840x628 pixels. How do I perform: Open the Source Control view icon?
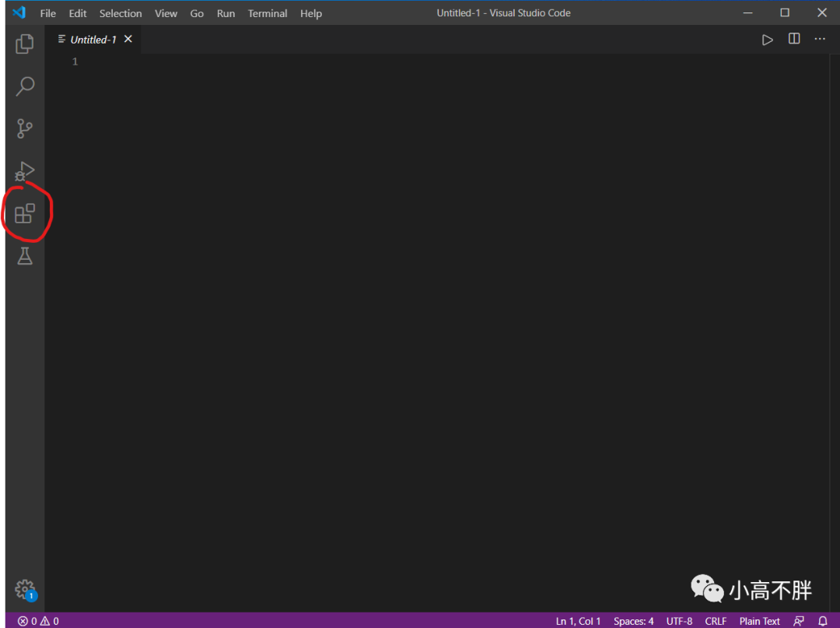pos(25,128)
